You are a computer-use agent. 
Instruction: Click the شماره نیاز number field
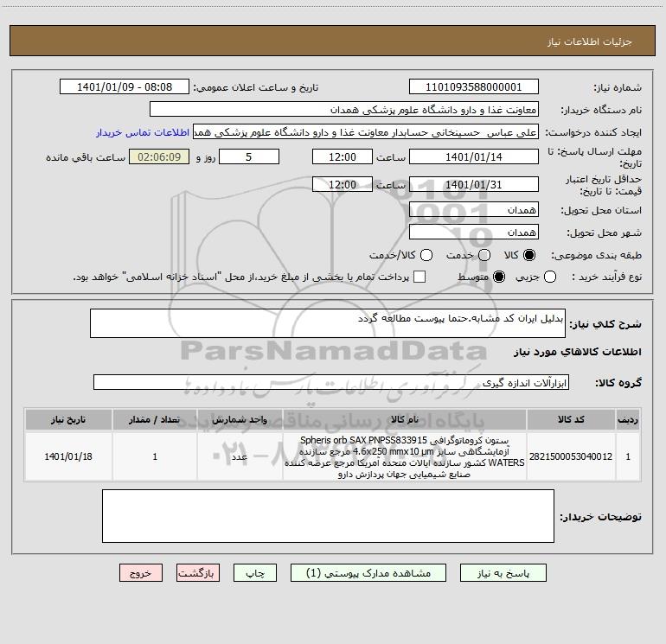coord(474,87)
